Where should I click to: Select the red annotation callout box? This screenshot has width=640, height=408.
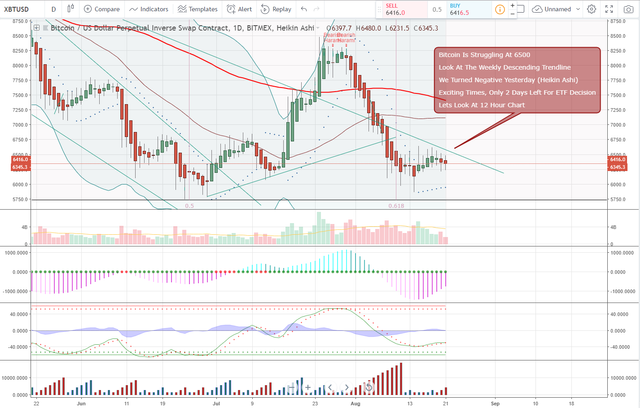(x=517, y=80)
